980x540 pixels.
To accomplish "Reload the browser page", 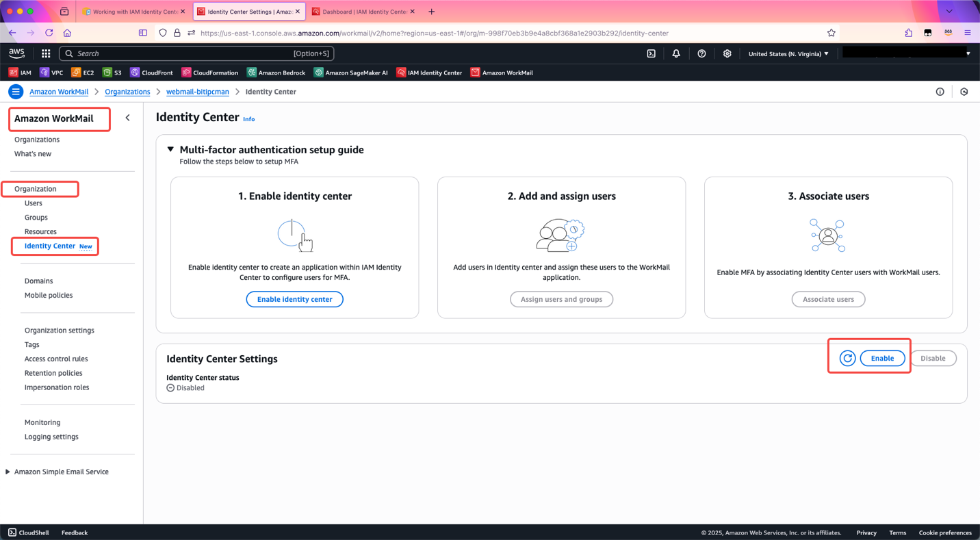I will click(x=49, y=33).
